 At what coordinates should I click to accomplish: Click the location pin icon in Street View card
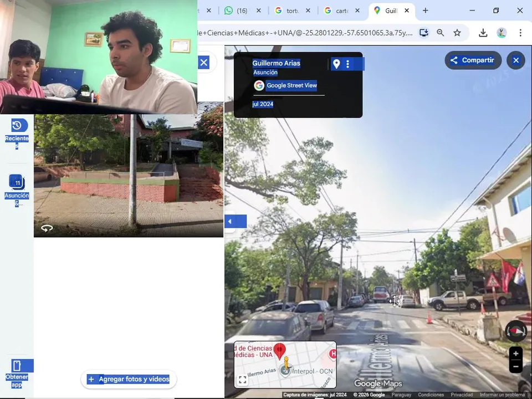point(336,64)
